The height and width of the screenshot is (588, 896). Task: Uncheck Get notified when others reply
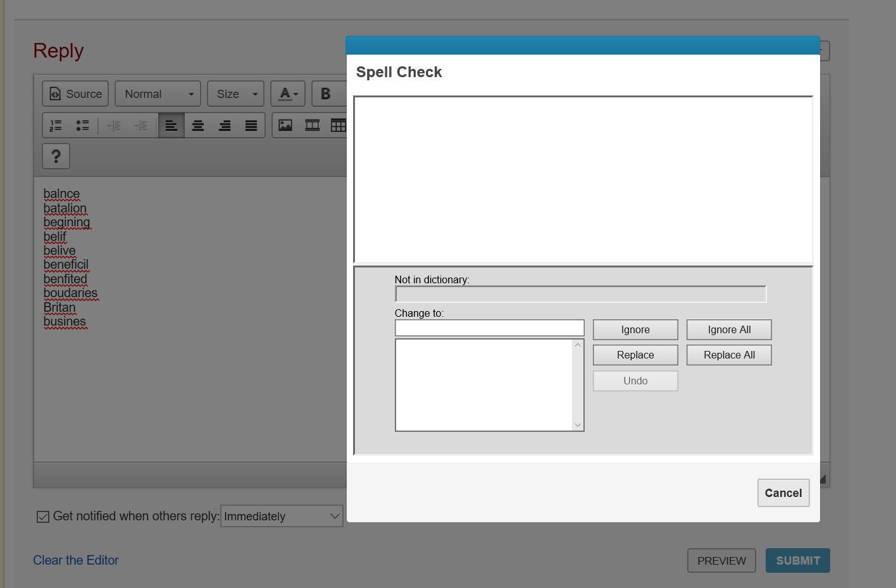(43, 517)
